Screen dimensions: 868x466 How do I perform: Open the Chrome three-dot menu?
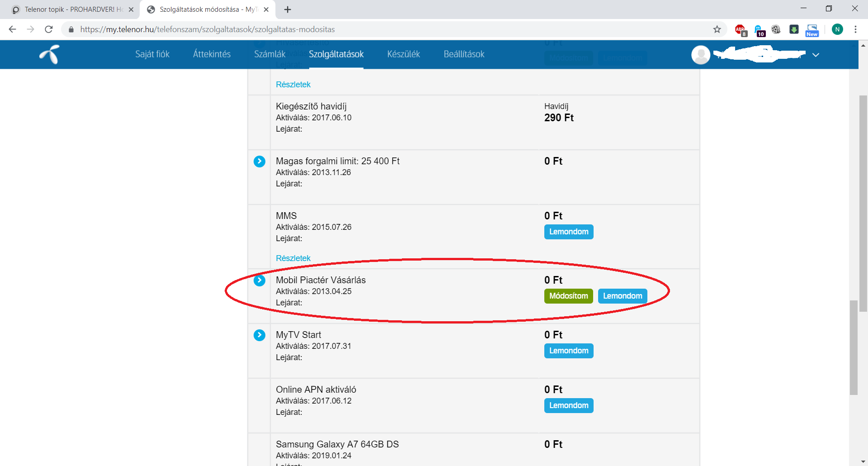[855, 29]
